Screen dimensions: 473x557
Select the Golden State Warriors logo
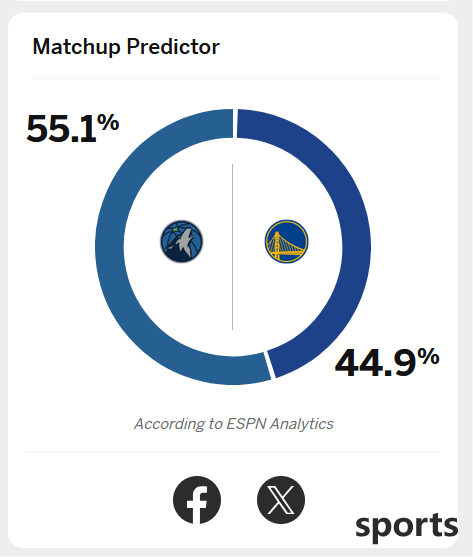coord(287,242)
